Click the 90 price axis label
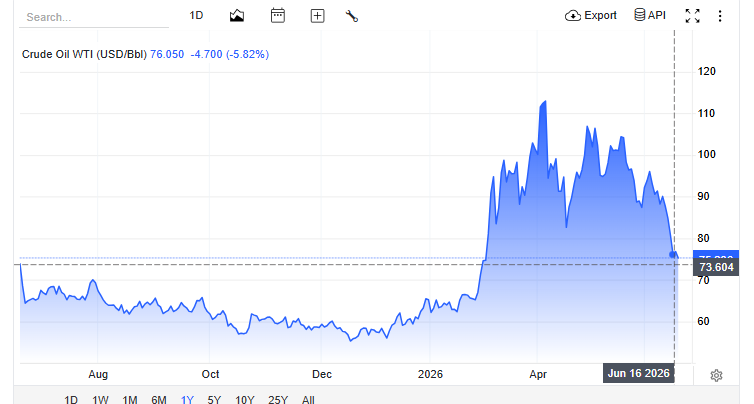The image size is (754, 404). [x=703, y=196]
